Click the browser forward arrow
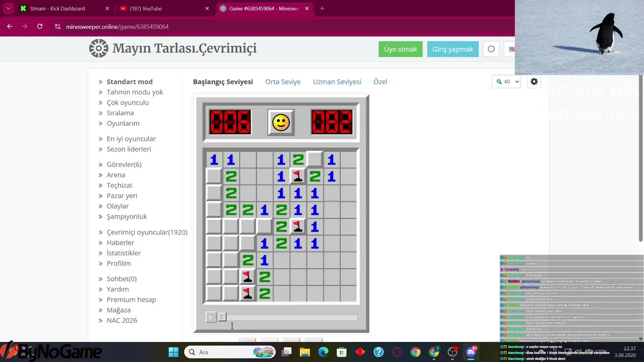 [25, 27]
